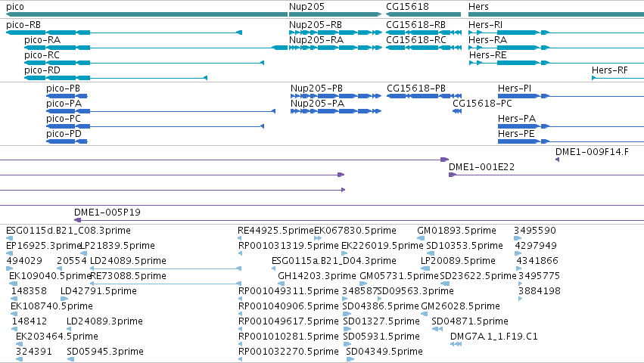
Task: Click the Nup205-RB transcript label
Action: [x=316, y=25]
